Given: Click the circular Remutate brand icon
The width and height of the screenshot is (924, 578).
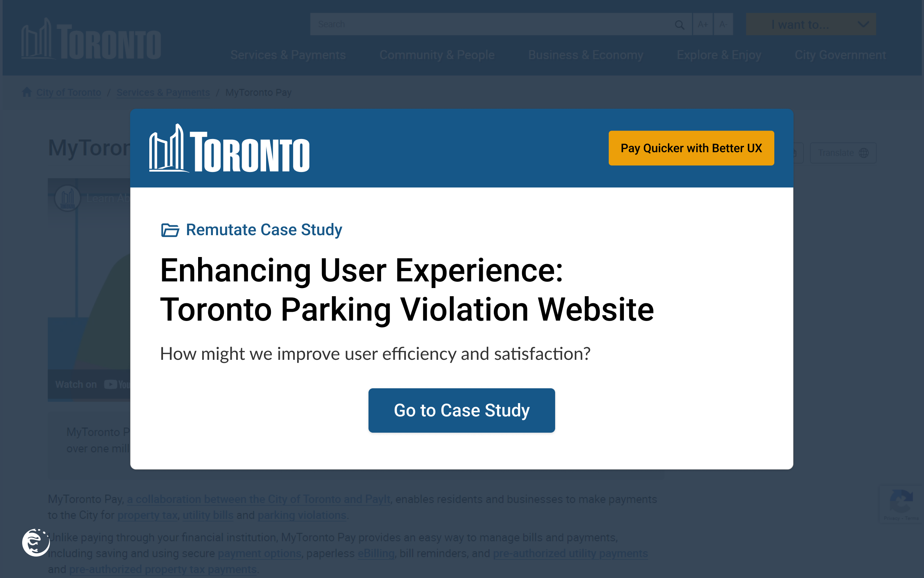Looking at the screenshot, I should coord(37,542).
